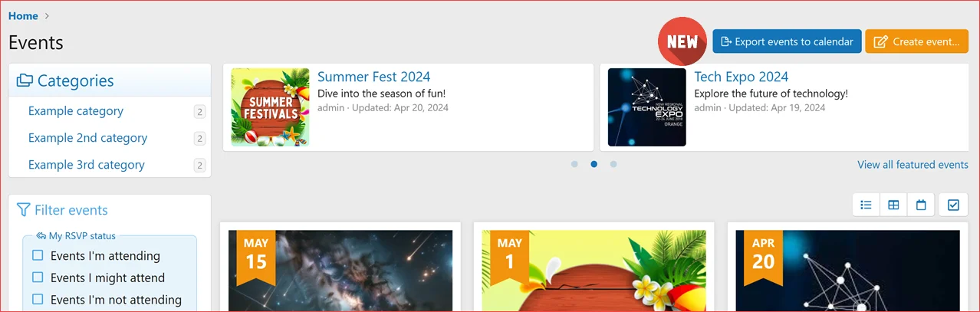Screen dimensions: 980x312
Task: Click the checkmark select toolbar icon
Action: tap(953, 205)
